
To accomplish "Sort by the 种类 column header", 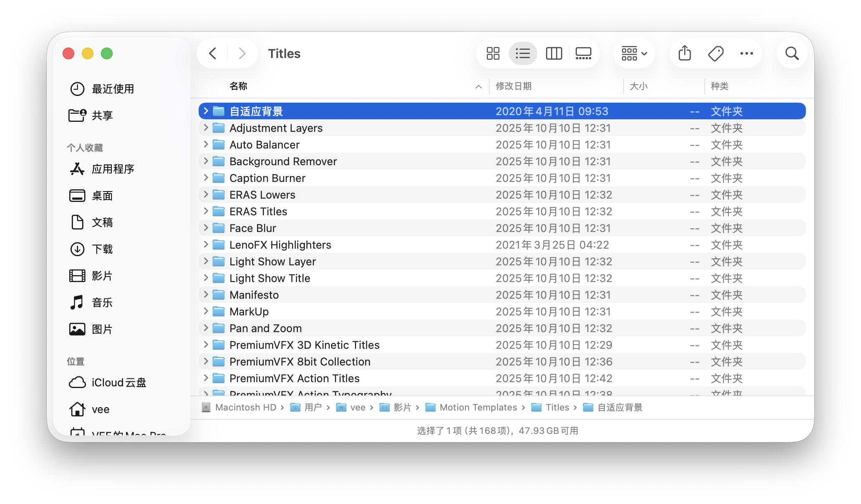I will tap(720, 86).
